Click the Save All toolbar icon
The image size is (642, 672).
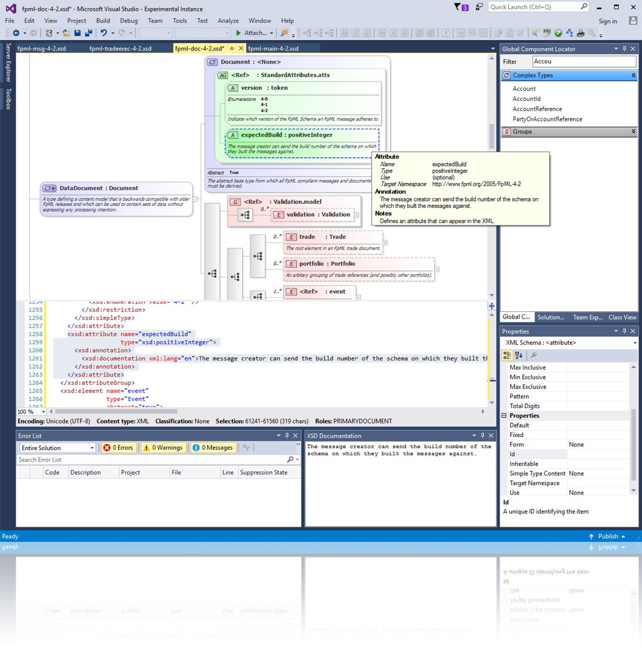pos(88,33)
